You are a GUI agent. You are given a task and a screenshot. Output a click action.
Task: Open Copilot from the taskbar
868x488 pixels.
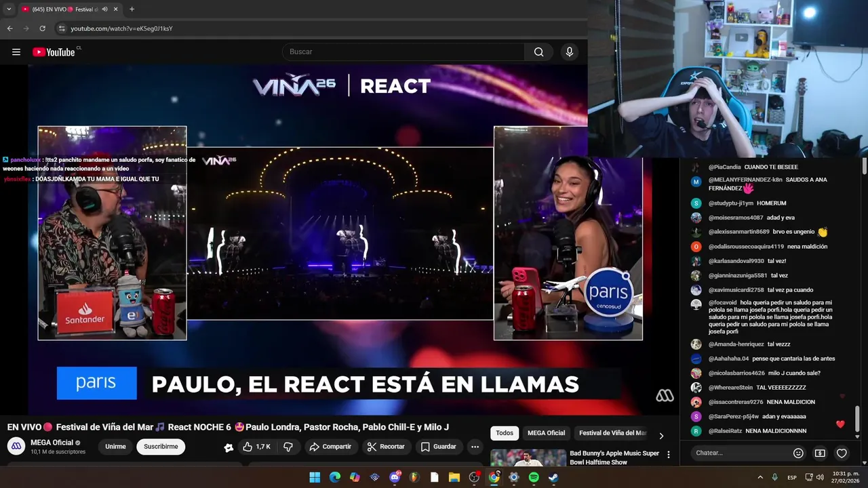tap(355, 477)
